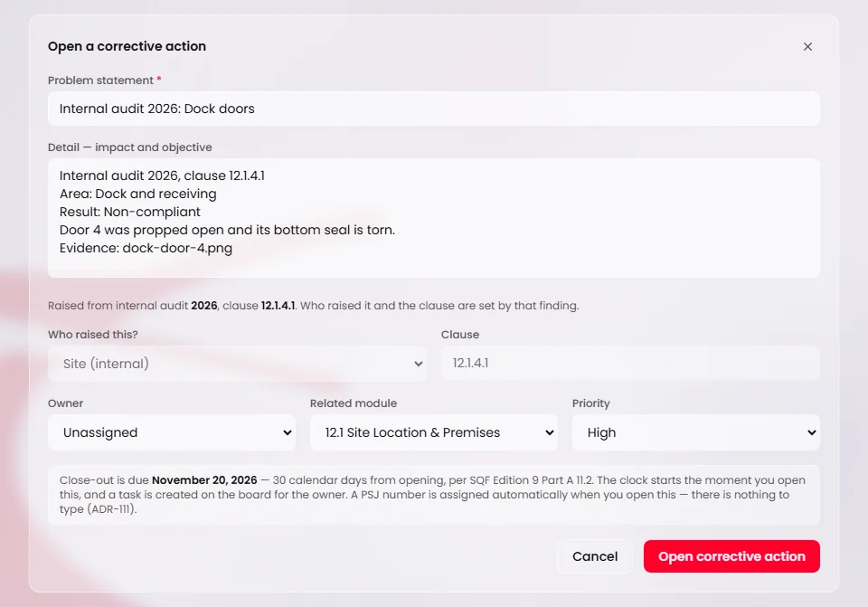Click the line Result: Non-compliant
868x607 pixels.
pyautogui.click(x=129, y=212)
